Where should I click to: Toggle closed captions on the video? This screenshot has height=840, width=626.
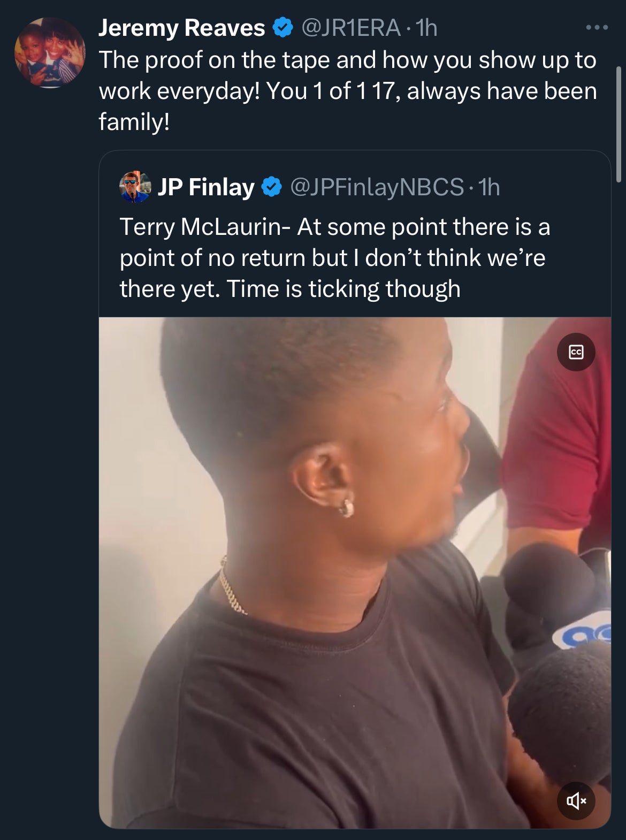coord(576,352)
